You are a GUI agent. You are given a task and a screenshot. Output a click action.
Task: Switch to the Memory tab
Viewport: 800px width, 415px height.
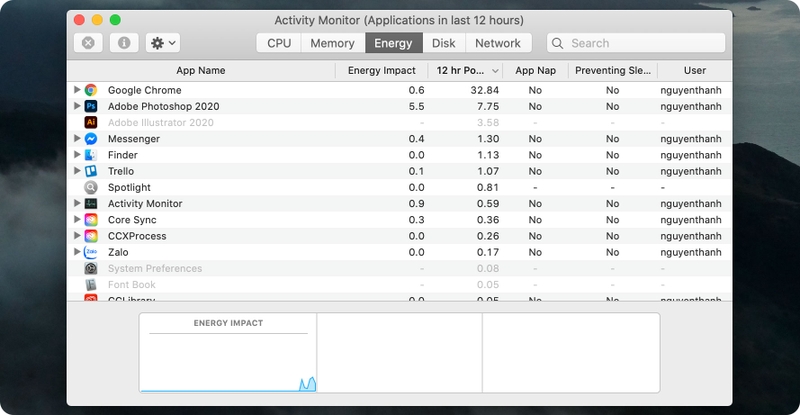point(333,43)
